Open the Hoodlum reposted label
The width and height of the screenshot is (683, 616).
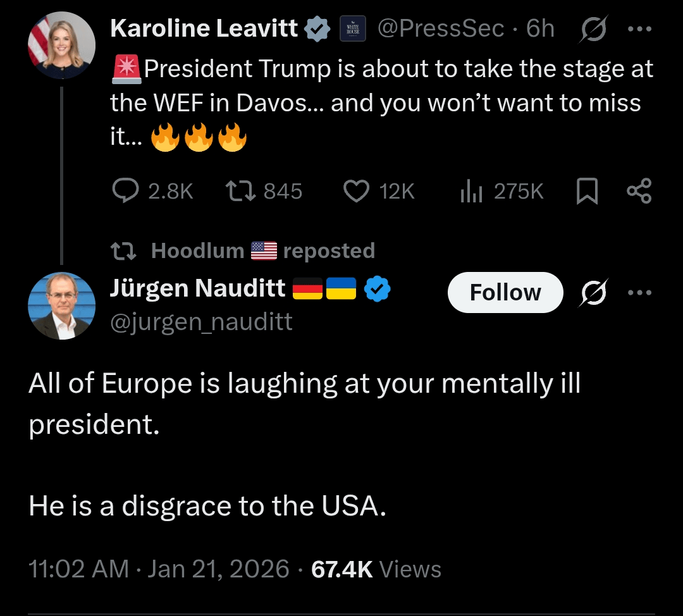[x=262, y=251]
